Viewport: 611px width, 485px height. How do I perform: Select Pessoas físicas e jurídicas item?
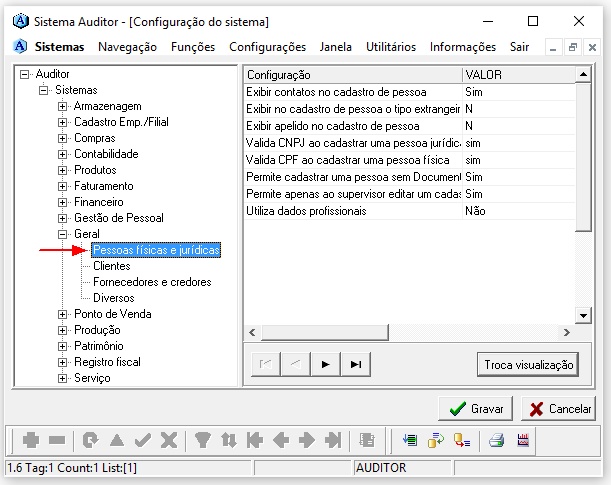tap(156, 250)
